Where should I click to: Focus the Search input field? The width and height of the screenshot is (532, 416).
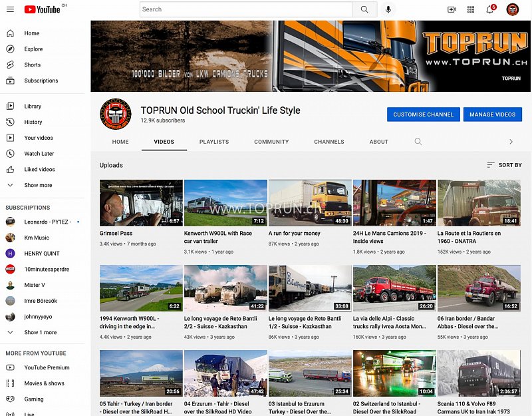coord(246,9)
